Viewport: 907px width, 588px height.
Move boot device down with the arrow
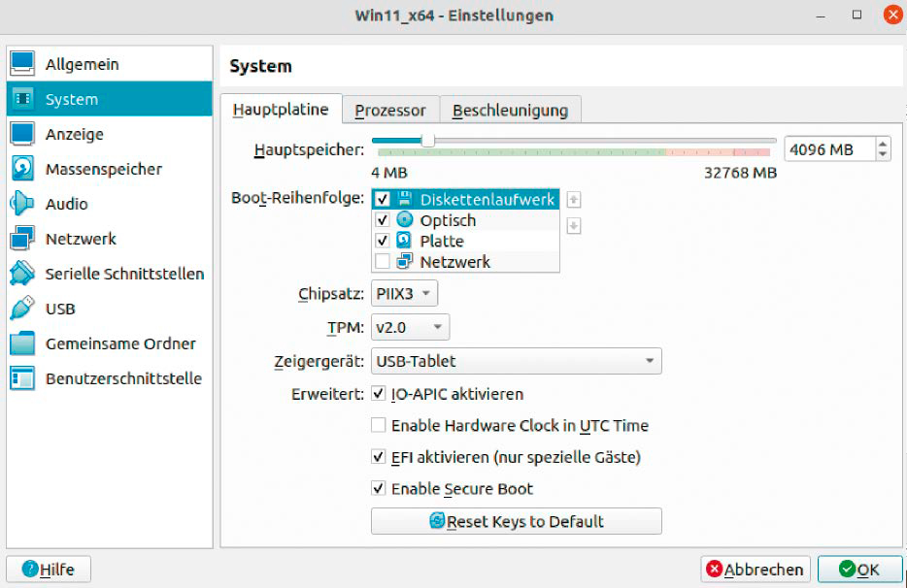coord(574,225)
